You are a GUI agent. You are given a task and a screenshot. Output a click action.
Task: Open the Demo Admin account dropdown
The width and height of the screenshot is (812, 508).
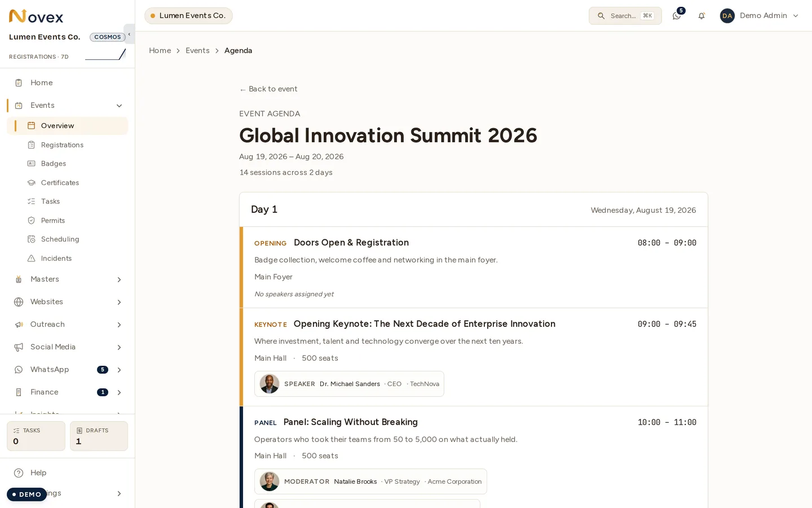coord(759,16)
